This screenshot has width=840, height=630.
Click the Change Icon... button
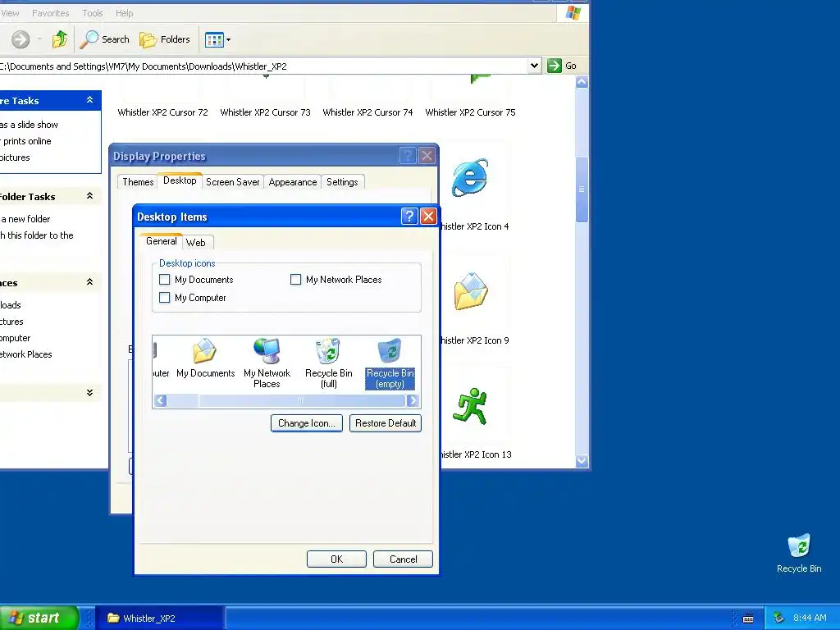tap(307, 423)
